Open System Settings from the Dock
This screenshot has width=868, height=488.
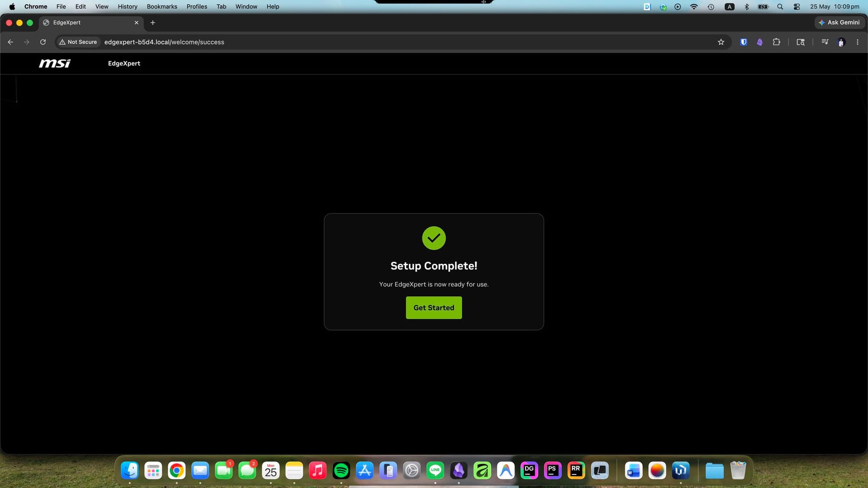click(412, 470)
